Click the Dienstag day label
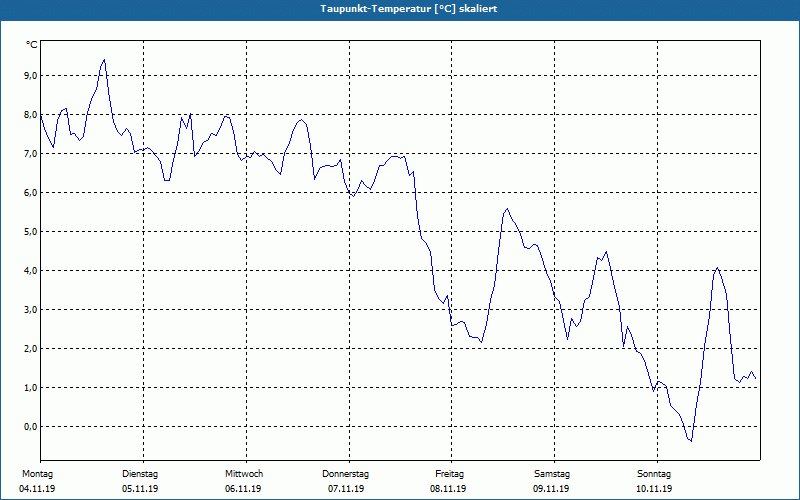Viewport: 800px width, 500px height. pyautogui.click(x=140, y=474)
